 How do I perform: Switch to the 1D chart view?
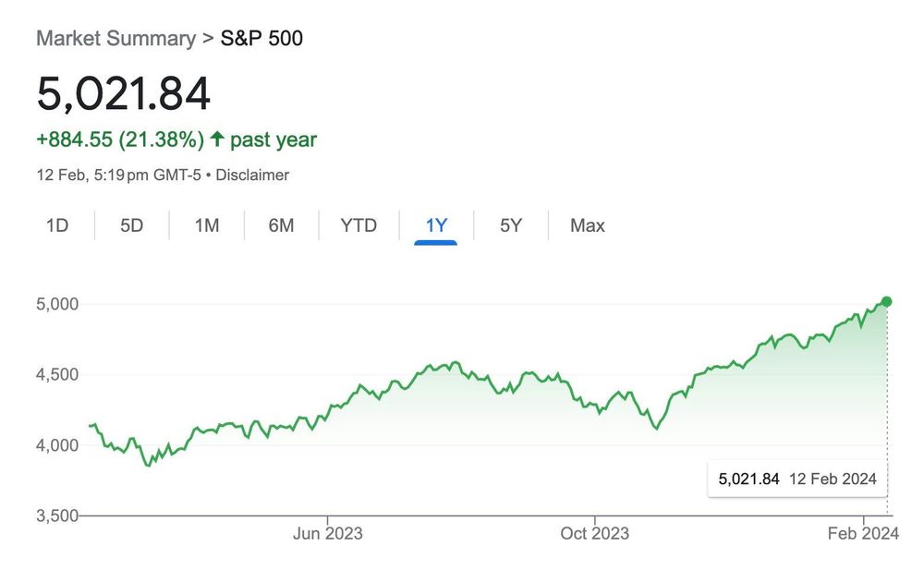coord(57,224)
